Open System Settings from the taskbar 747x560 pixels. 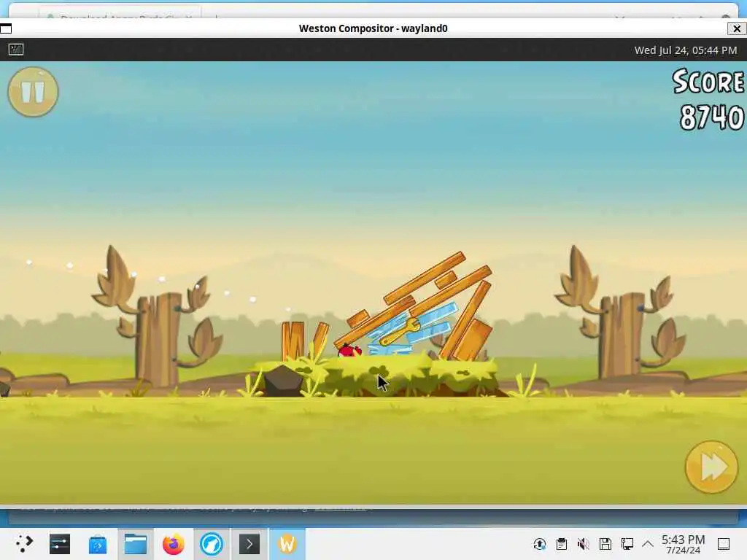[60, 544]
